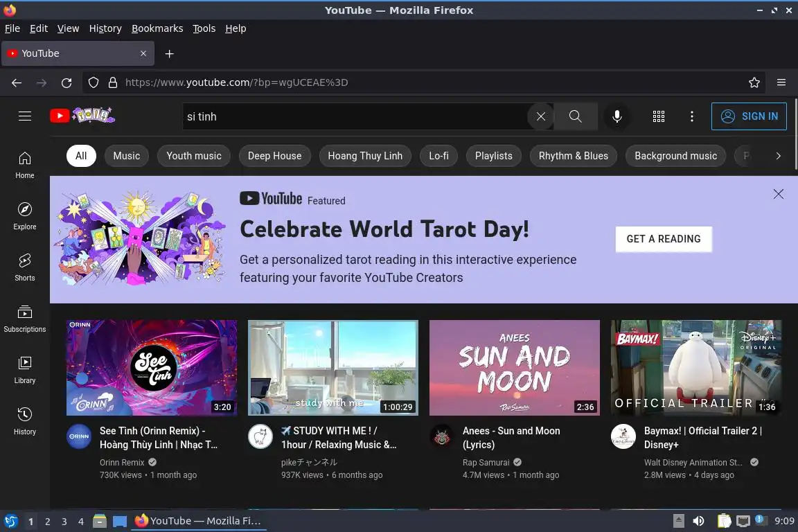
Task: Select Youth music filter chip
Action: click(194, 156)
